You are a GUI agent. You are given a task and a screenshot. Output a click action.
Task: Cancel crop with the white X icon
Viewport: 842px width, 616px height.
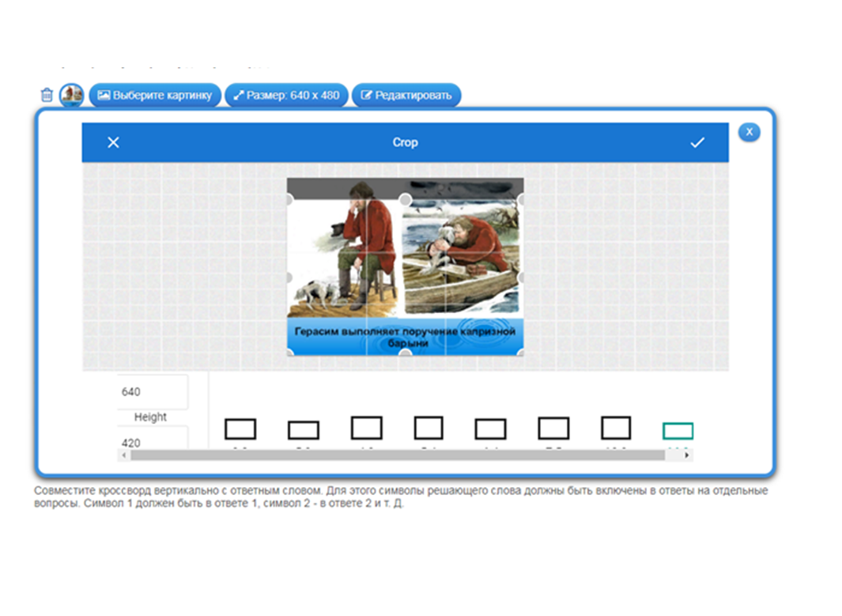click(113, 142)
